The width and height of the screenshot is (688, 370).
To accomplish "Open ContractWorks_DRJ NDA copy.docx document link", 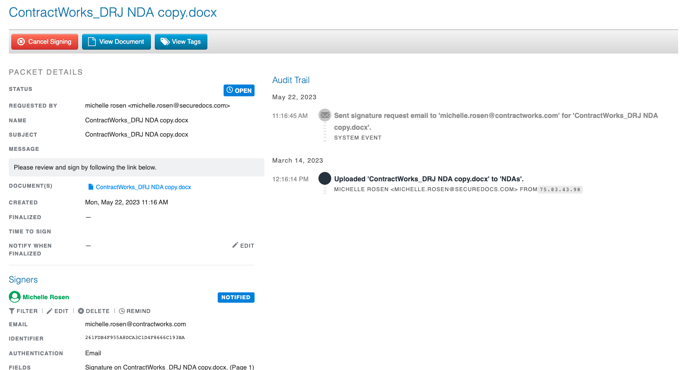I will coord(143,187).
